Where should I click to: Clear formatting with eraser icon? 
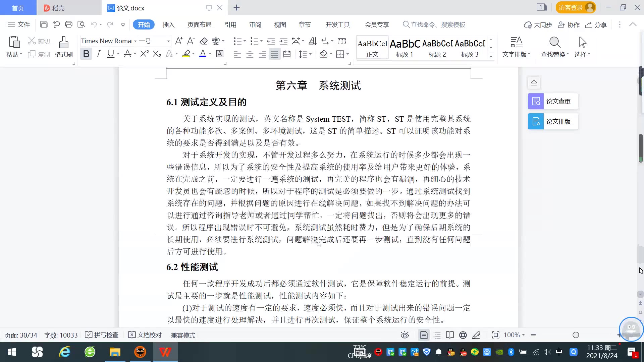click(x=204, y=41)
